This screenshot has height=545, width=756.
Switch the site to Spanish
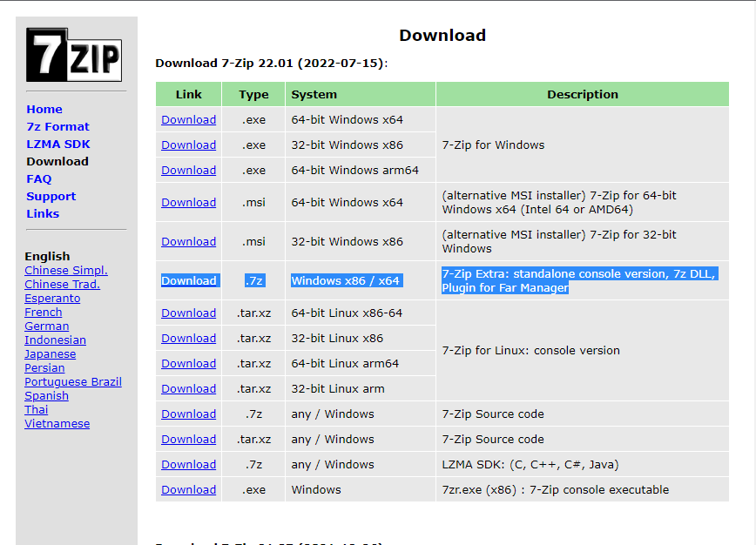click(47, 396)
